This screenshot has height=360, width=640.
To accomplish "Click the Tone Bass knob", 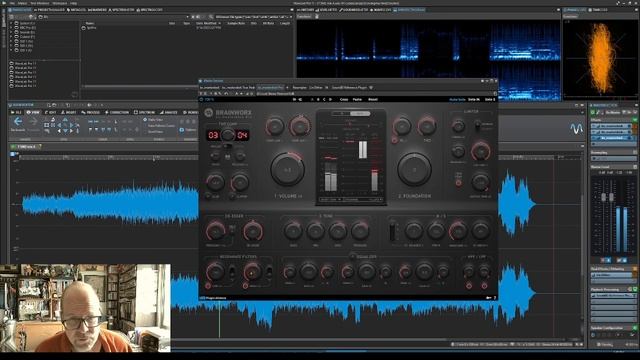I will (293, 231).
